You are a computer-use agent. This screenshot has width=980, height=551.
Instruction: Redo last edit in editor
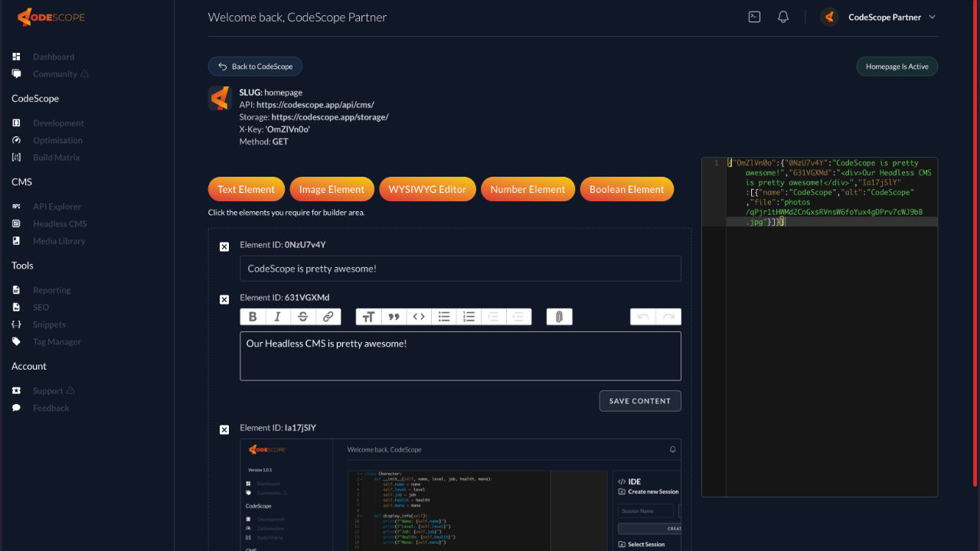point(668,317)
